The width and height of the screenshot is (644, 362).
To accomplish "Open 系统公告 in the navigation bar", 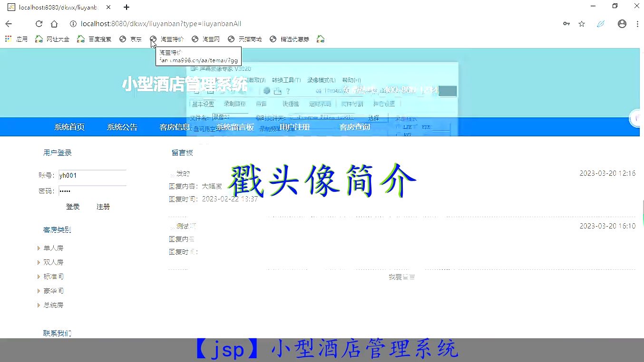I will pos(122,127).
